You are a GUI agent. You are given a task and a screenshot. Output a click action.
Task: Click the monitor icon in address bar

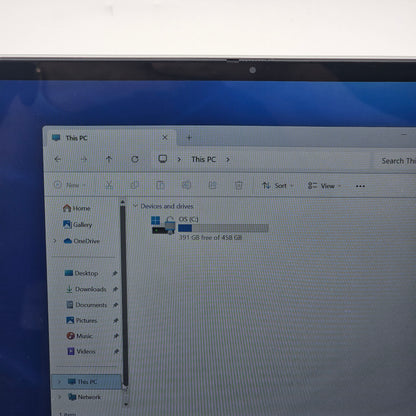[x=163, y=159]
